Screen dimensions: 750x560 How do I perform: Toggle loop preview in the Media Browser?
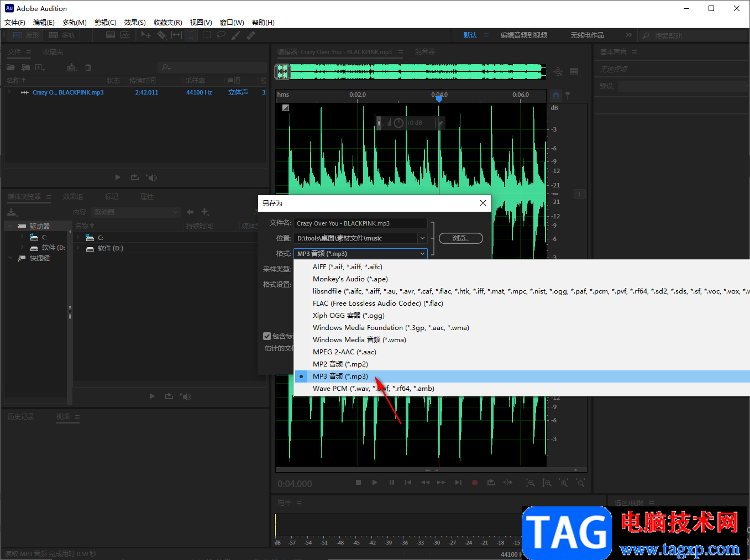(169, 396)
